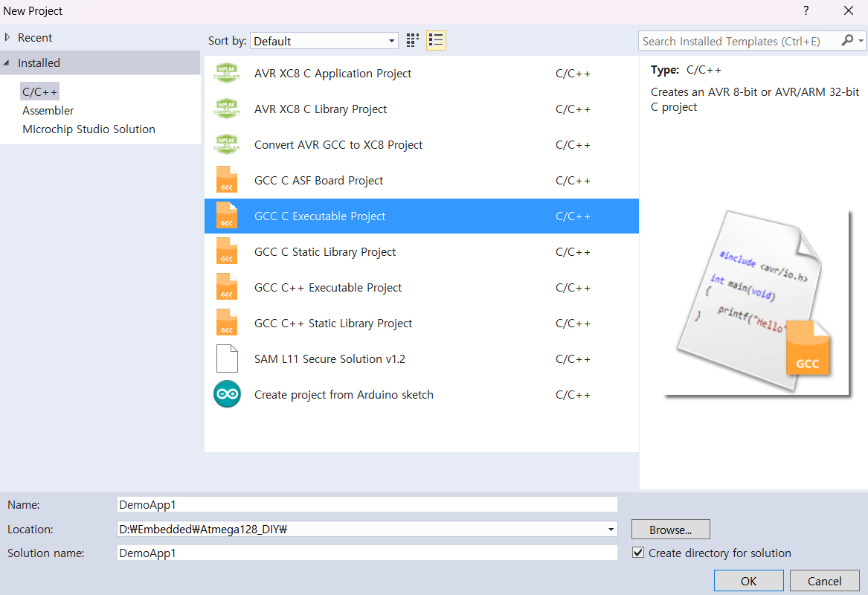Switch to medium icons list view
This screenshot has height=595, width=868.
click(436, 40)
